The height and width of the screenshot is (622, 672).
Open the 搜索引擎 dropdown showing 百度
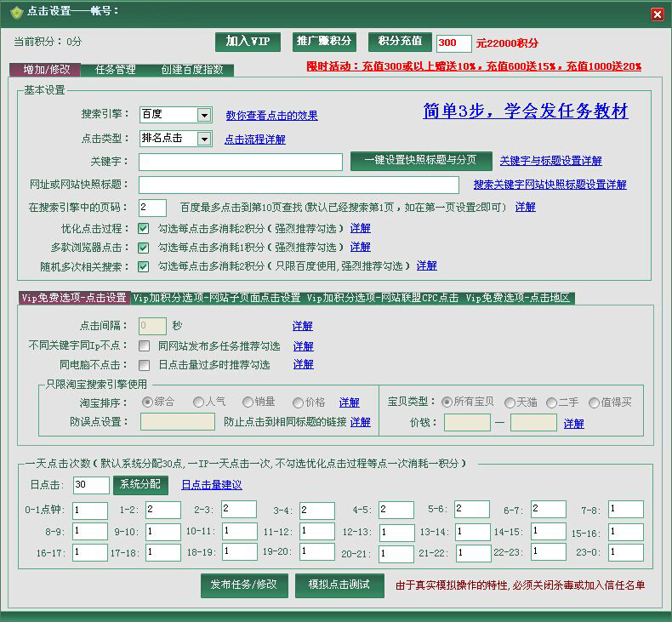[203, 115]
